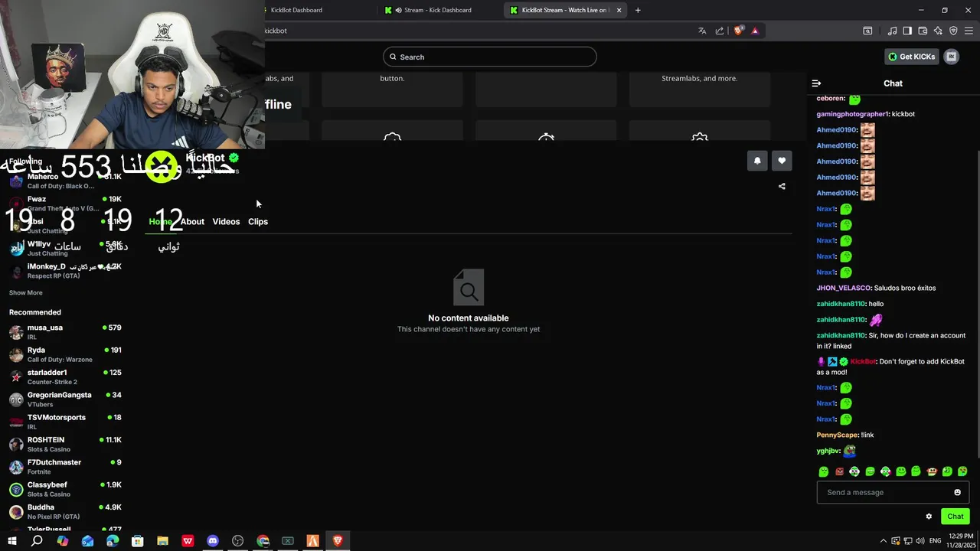
Task: Open musa_usa recommended channel
Action: pyautogui.click(x=65, y=332)
